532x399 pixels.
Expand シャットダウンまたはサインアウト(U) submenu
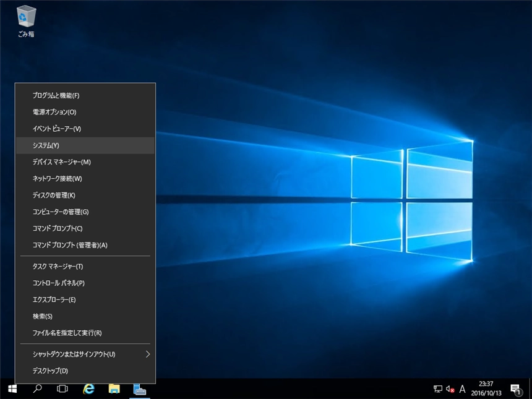tap(85, 354)
